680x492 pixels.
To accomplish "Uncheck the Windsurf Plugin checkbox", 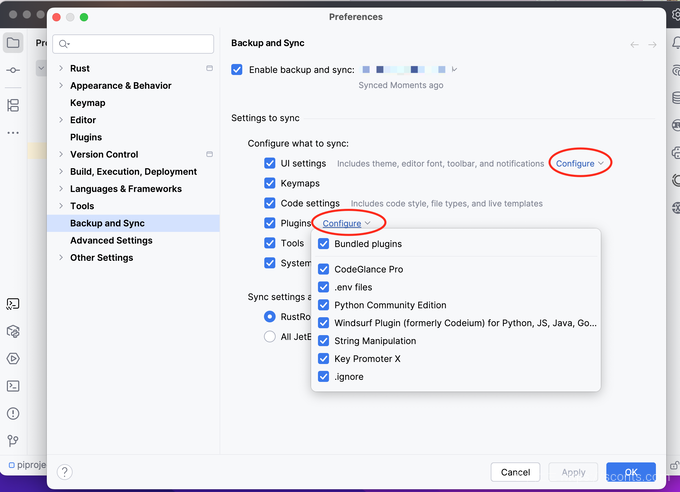I will [324, 323].
